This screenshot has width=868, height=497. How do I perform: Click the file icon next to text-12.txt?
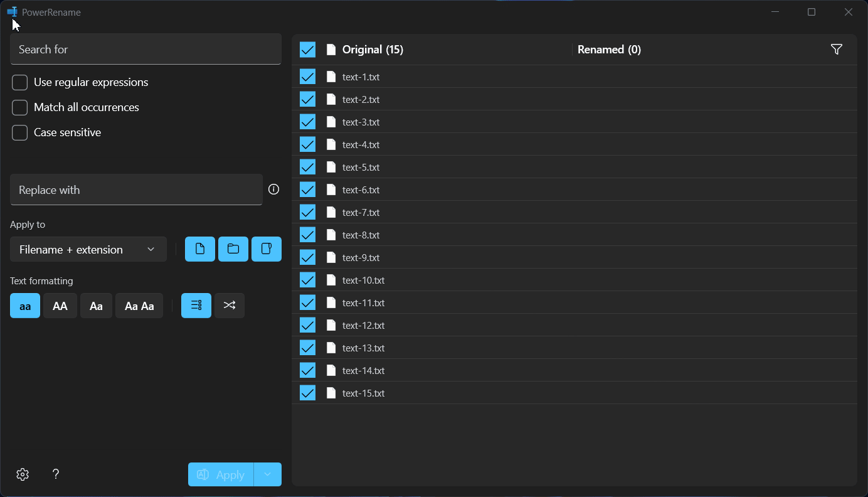331,325
